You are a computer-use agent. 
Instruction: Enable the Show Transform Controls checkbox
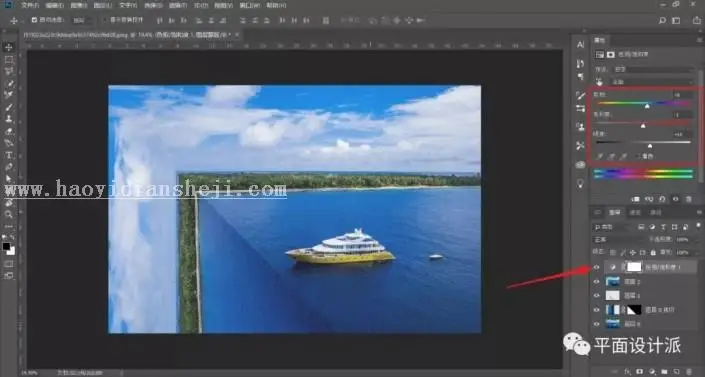[105, 20]
